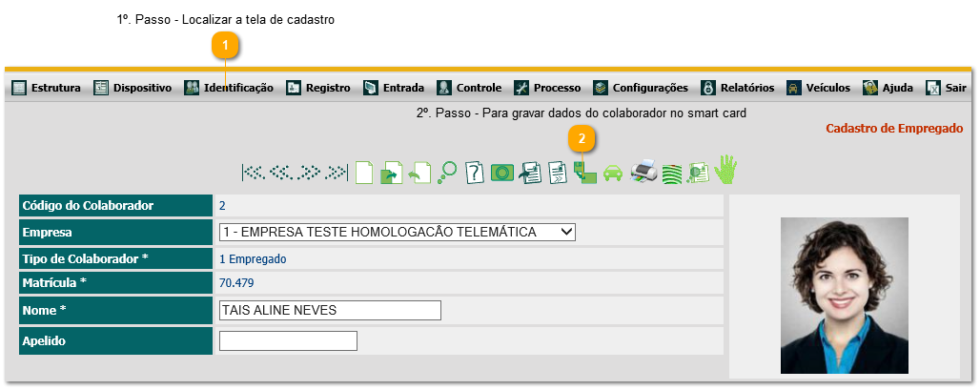Click the green car vehicle icon
The image size is (980, 390).
pyautogui.click(x=614, y=173)
